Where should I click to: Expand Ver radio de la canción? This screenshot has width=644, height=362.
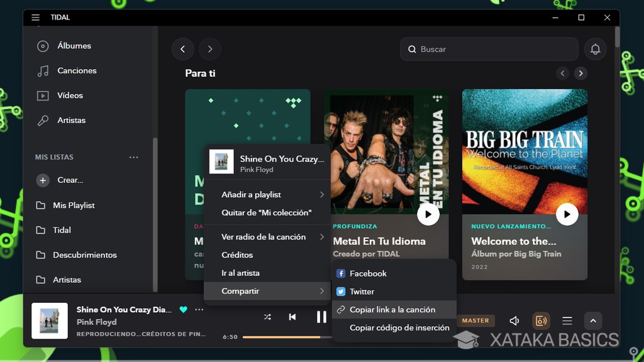coord(267,237)
